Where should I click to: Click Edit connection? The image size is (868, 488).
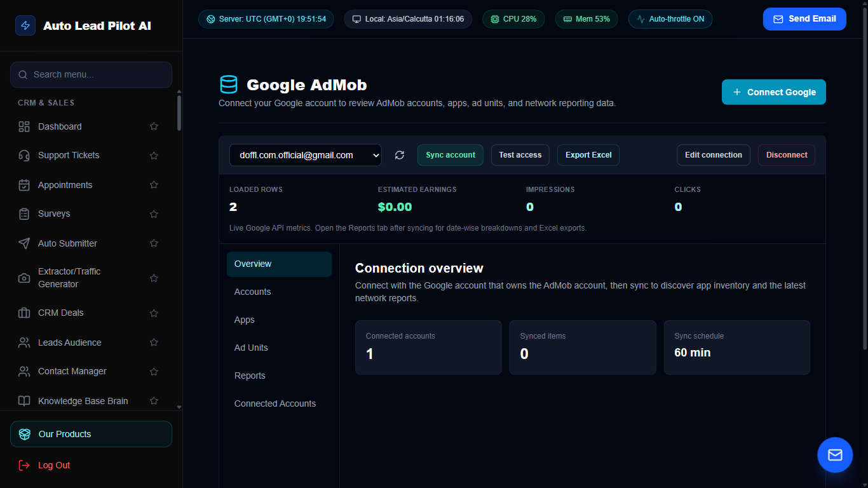click(x=714, y=155)
